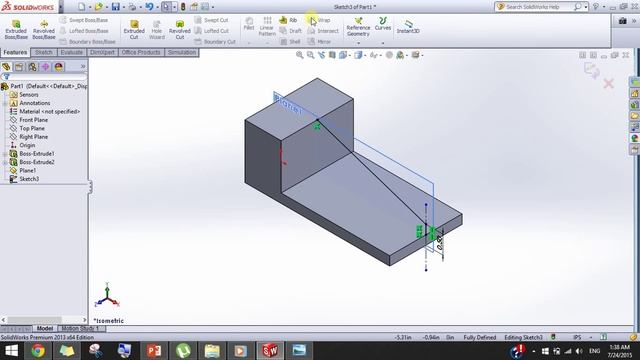
Task: Click the Section View icon
Action: click(332, 55)
